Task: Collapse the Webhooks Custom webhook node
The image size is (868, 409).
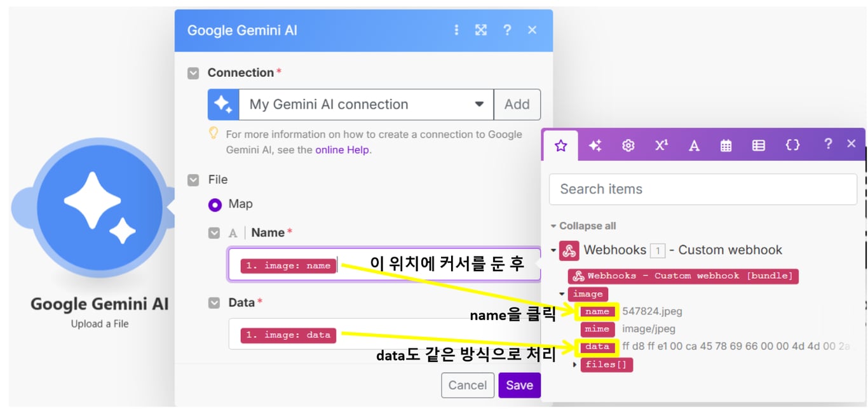Action: (553, 250)
